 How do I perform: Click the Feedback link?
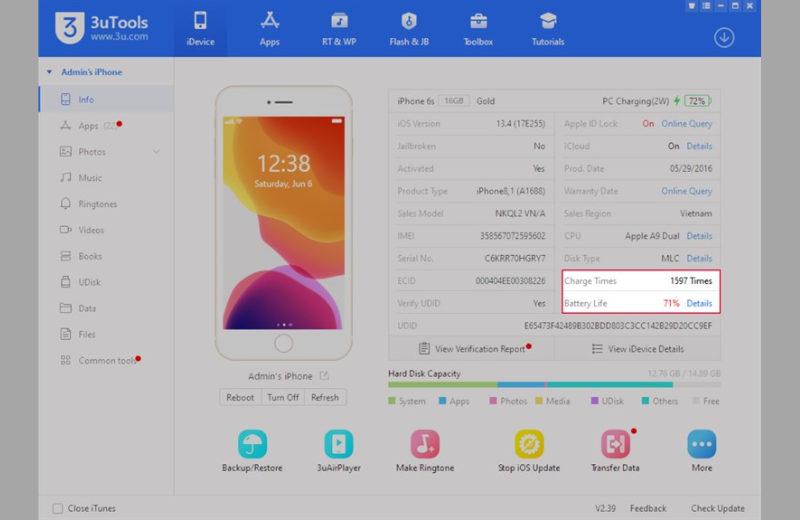(x=648, y=508)
